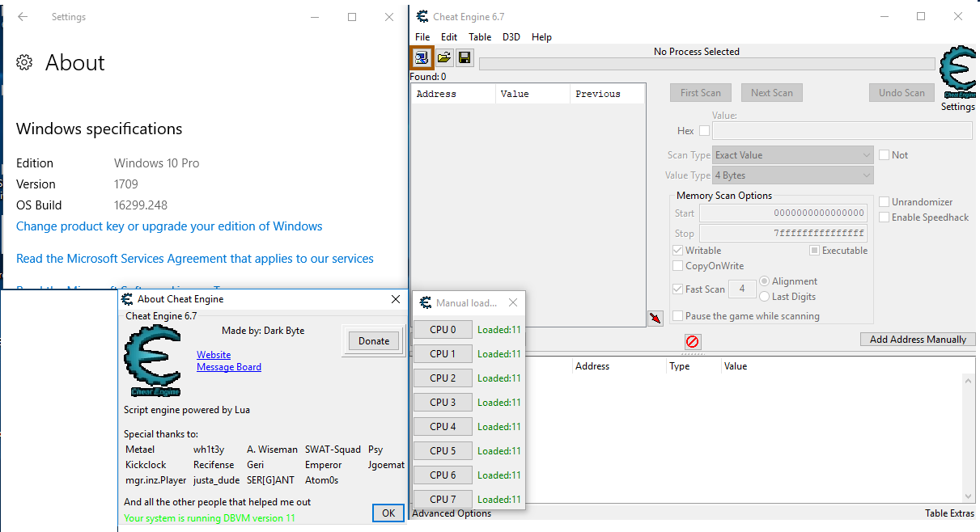Click the red arrow add-to-list icon
Viewport: 980px width, 532px height.
pyautogui.click(x=655, y=318)
